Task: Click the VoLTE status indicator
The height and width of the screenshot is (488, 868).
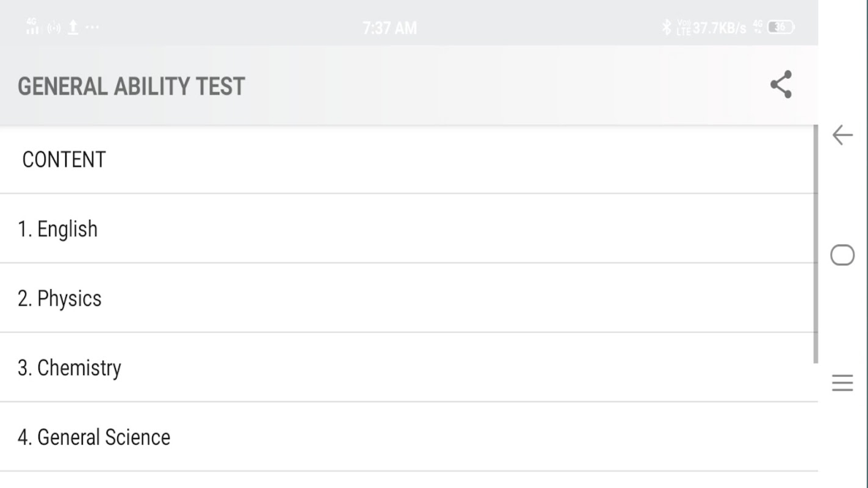Action: (684, 27)
